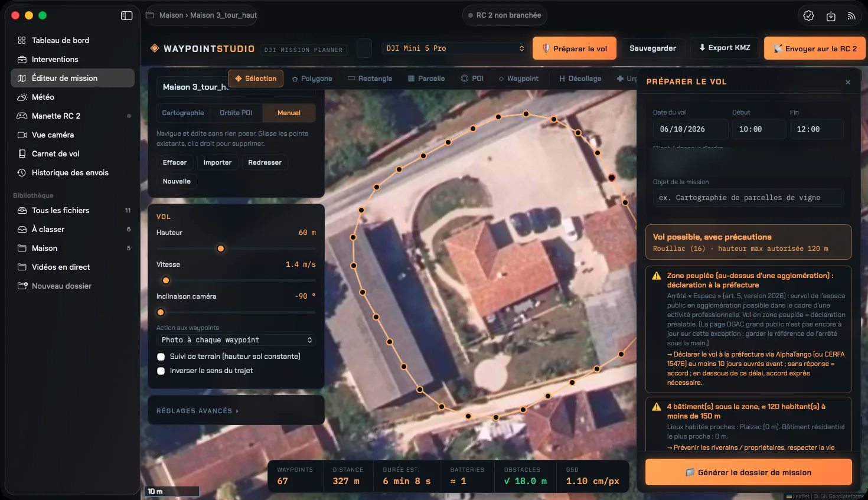Select the Polygone drawing tool
This screenshot has width=868, height=500.
tap(312, 79)
